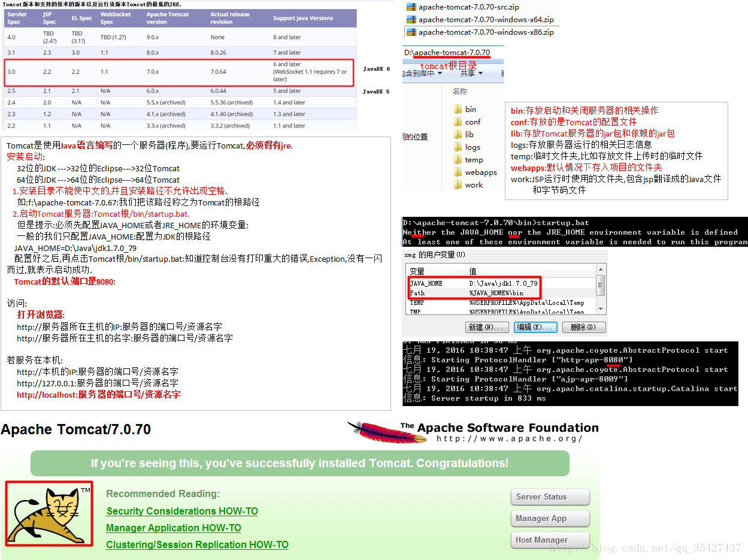This screenshot has width=748, height=560.
Task: Click the 名称 column header
Action: pyautogui.click(x=460, y=91)
